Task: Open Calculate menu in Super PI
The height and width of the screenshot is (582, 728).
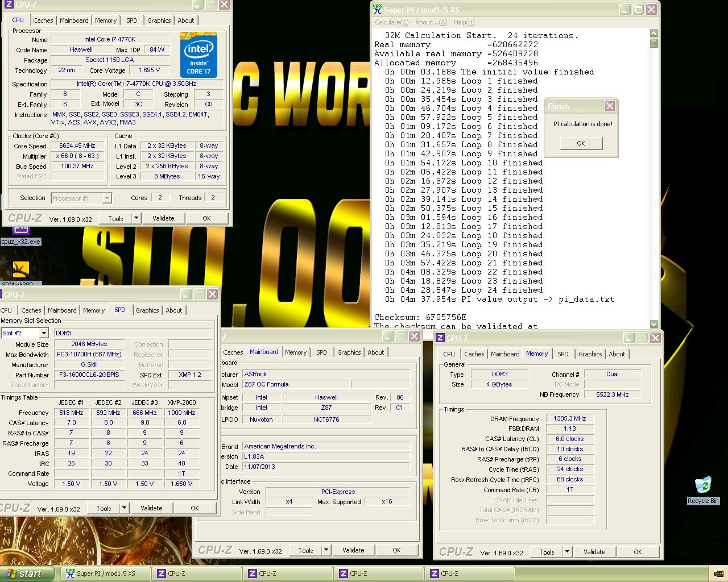Action: pyautogui.click(x=391, y=22)
